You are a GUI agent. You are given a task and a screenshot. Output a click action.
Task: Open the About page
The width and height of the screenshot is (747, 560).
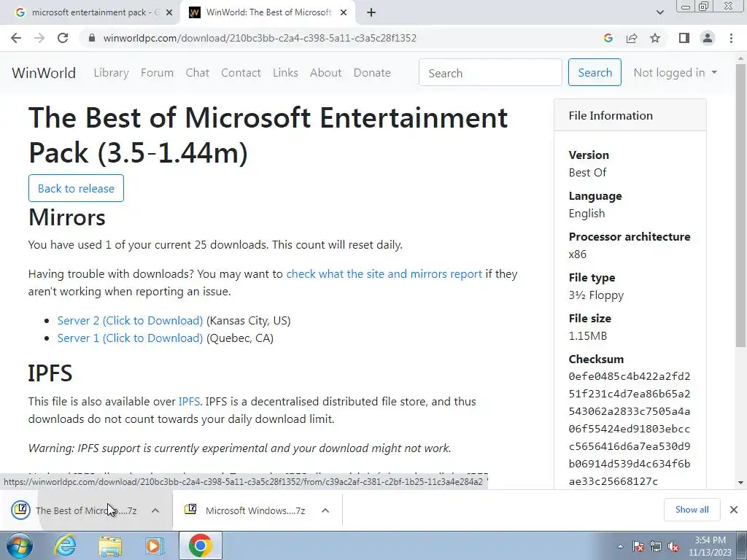point(326,73)
